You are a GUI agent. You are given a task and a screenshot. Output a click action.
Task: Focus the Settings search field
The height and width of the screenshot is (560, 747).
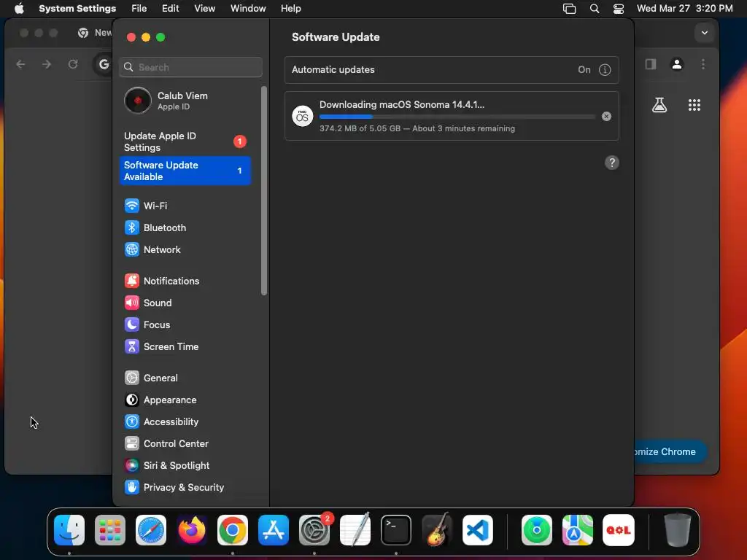coord(190,67)
